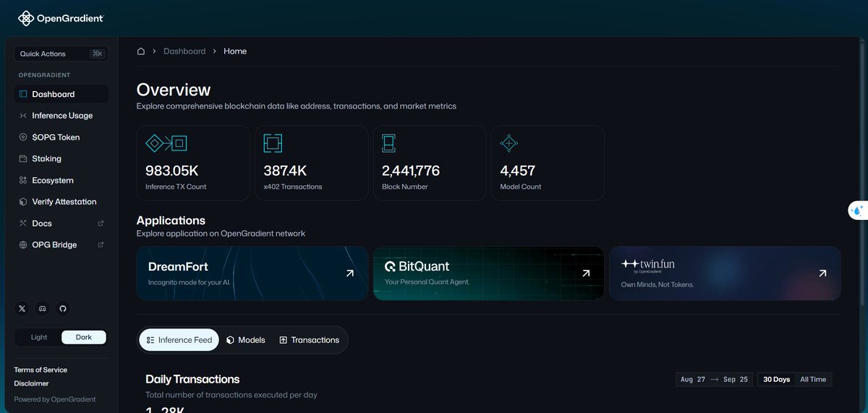
Task: Click the OpenGradient logo in the header
Action: pos(61,18)
